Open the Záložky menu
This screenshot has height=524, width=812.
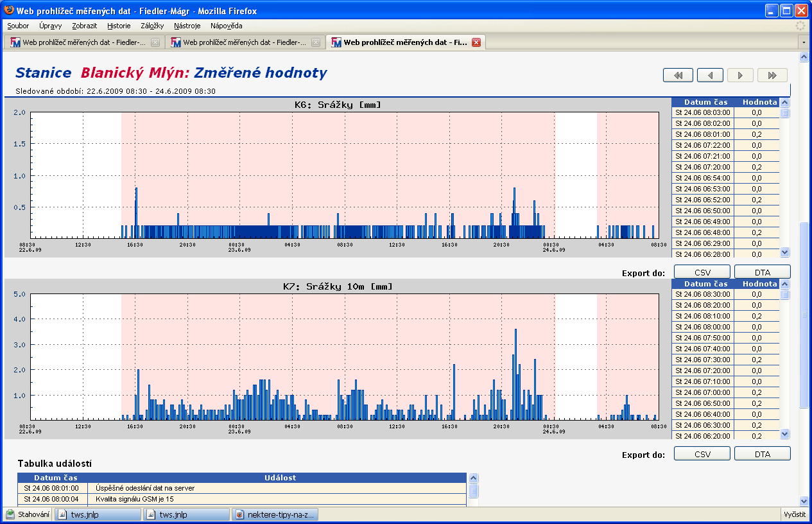[152, 26]
